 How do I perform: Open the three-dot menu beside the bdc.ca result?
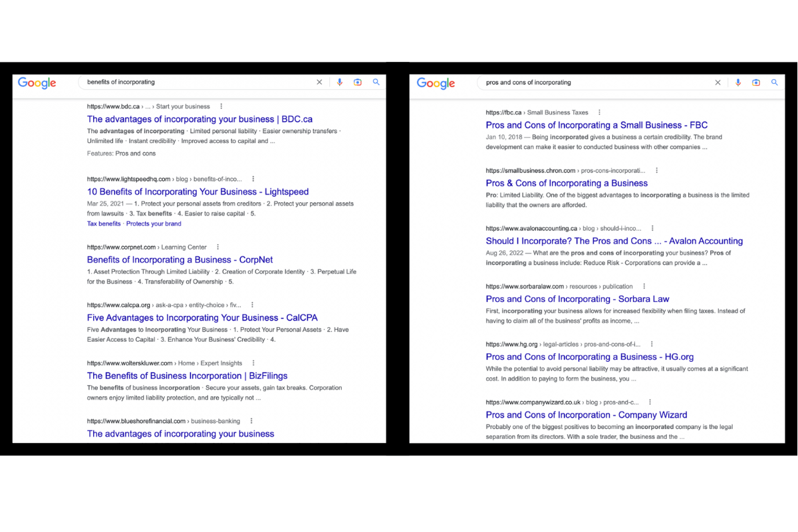221,106
